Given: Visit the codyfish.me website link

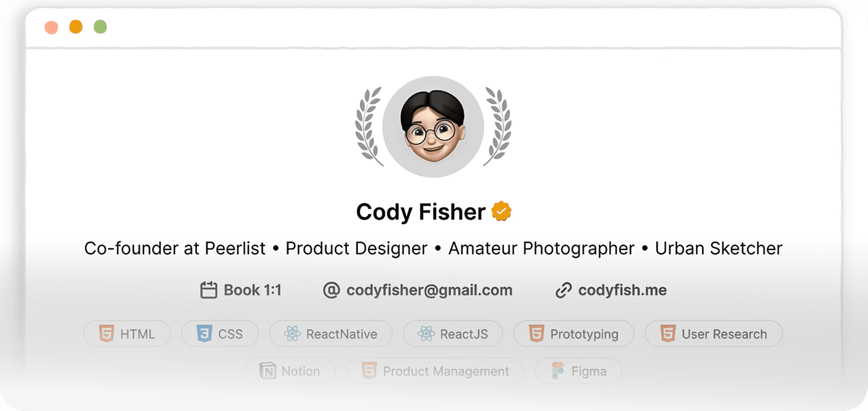Looking at the screenshot, I should pyautogui.click(x=622, y=290).
